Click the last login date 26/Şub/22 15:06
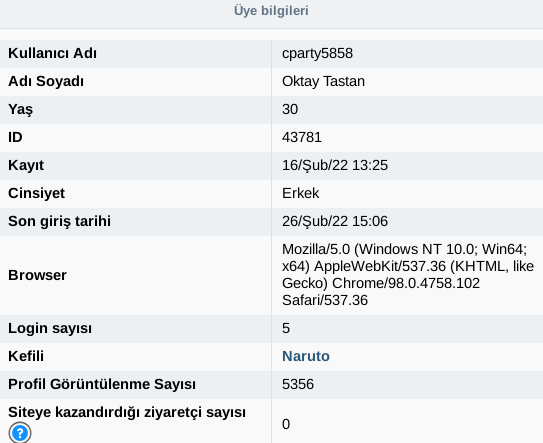 335,221
